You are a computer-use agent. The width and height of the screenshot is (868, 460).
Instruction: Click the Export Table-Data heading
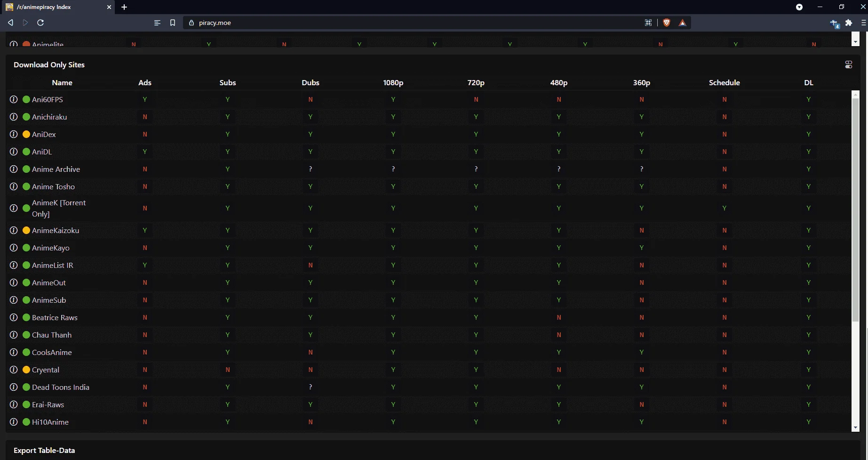click(44, 451)
